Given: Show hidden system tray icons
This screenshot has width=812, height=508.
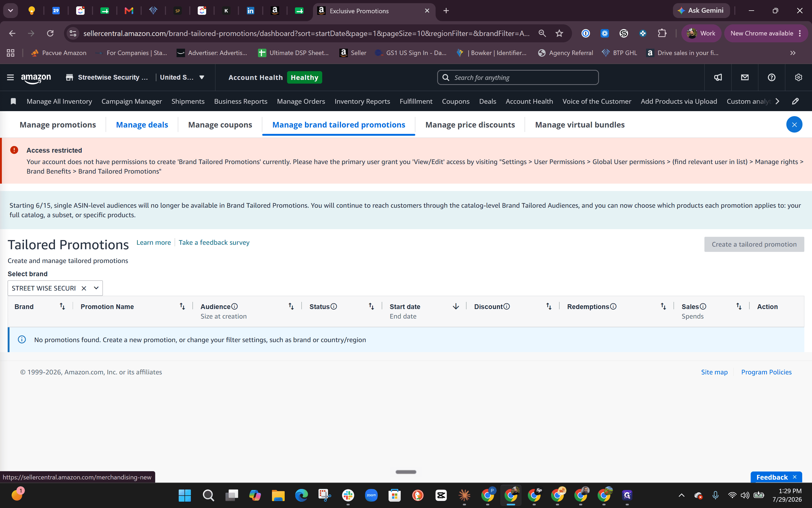Looking at the screenshot, I should [x=681, y=495].
